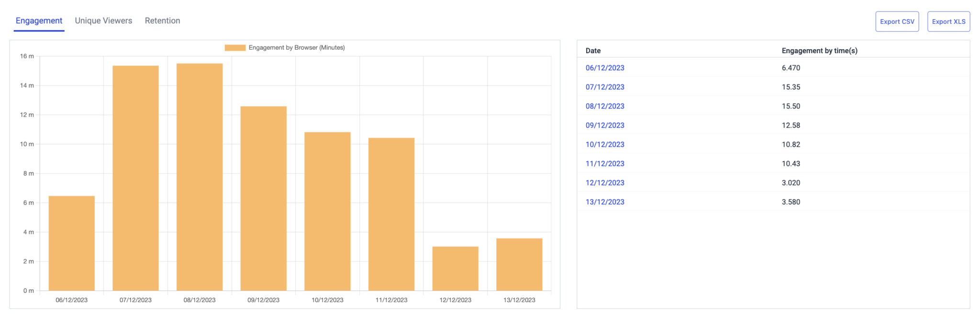
Task: Click the Date column header
Action: click(x=593, y=51)
